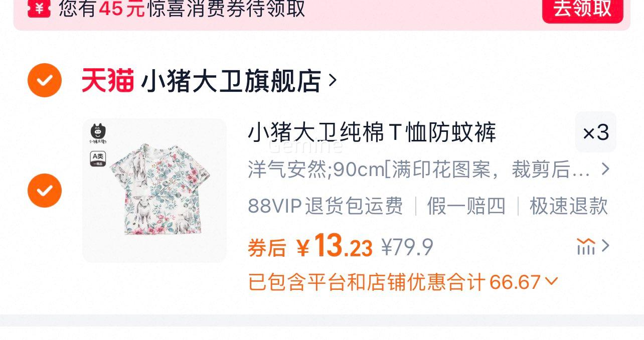
Task: Tap the arrow beside the size specification
Action: pos(605,169)
